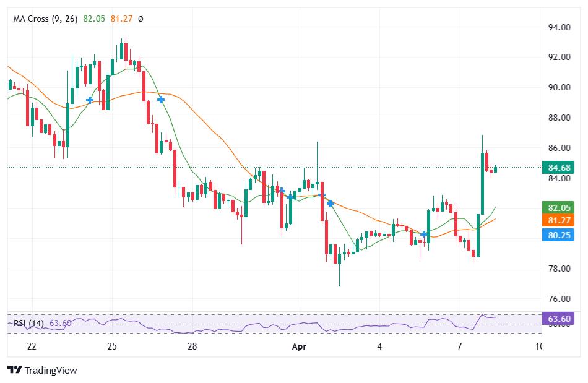Click the Apr label on time axis
The width and height of the screenshot is (588, 383).
click(300, 346)
